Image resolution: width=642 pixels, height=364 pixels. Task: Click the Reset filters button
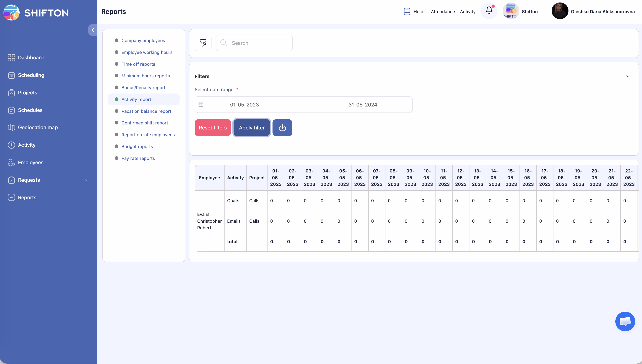pos(213,127)
